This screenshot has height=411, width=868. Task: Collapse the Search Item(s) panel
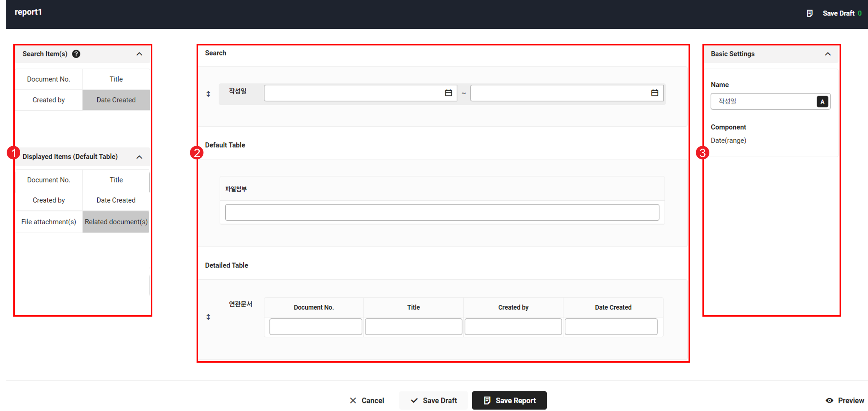(x=139, y=54)
